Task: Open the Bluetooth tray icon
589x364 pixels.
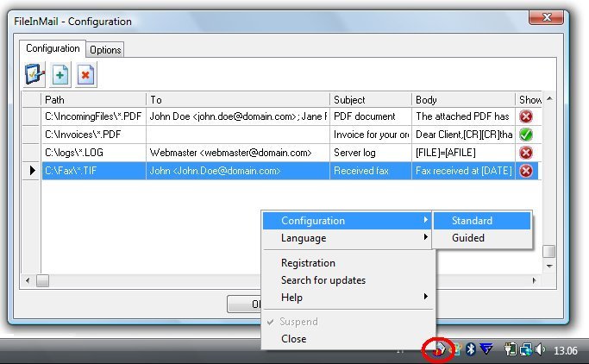Action: tap(471, 349)
